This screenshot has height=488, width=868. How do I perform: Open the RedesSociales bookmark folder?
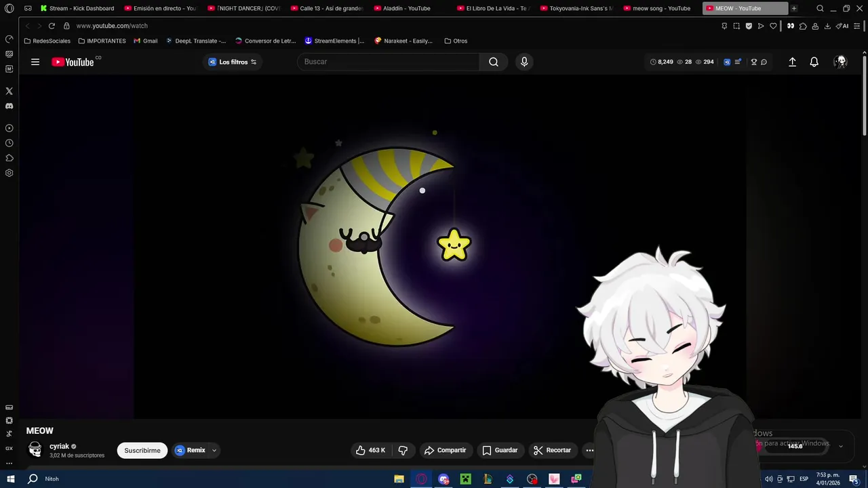click(x=47, y=41)
